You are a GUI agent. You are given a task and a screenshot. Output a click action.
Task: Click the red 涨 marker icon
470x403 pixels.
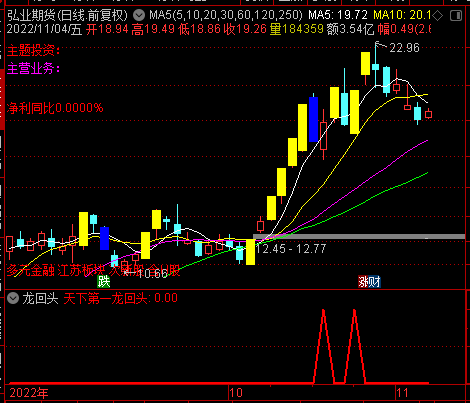[x=363, y=282]
